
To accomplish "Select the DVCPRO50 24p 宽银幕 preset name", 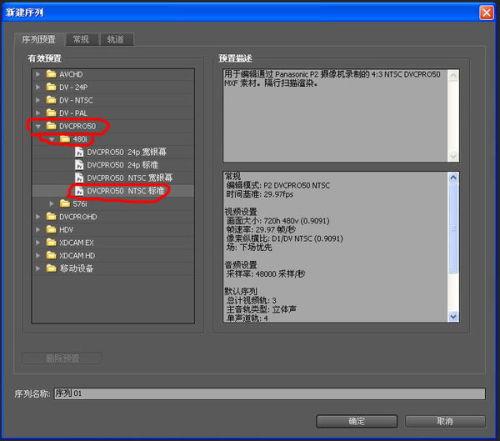I will click(127, 152).
